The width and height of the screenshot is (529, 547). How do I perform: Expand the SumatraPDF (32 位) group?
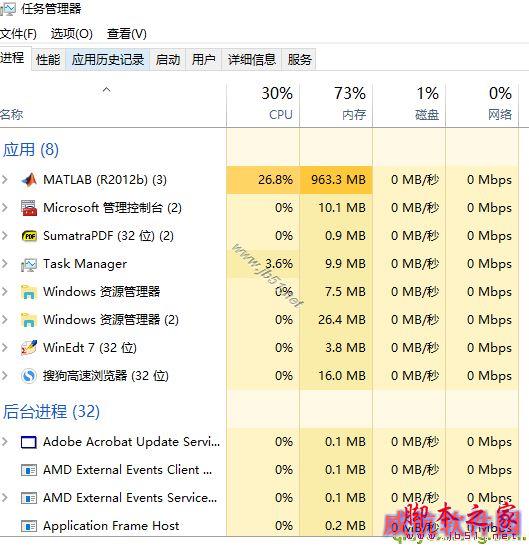[x=5, y=236]
